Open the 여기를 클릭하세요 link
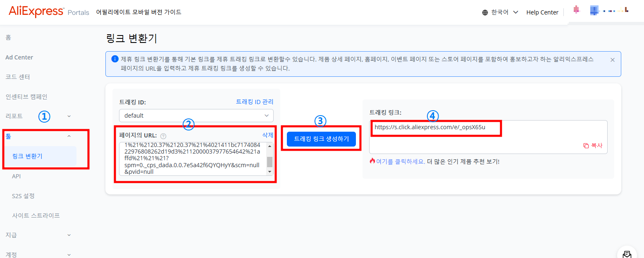Image resolution: width=644 pixels, height=258 pixels. (x=401, y=161)
